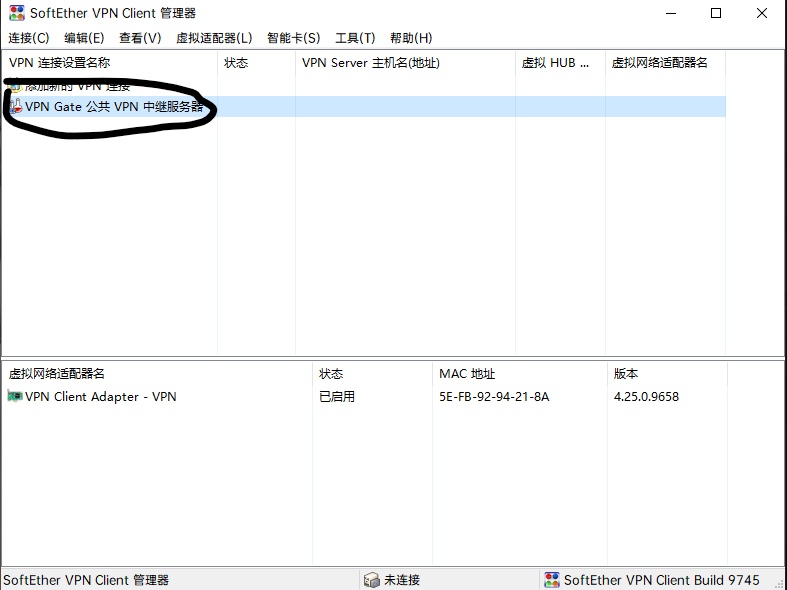Open the 连接(C) menu
Image resolution: width=787 pixels, height=590 pixels.
(29, 38)
